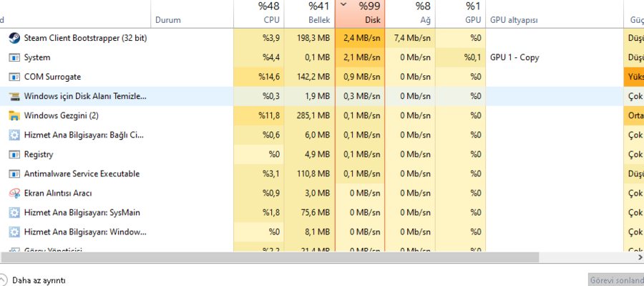Click the %1,8 CPU value

271,213
